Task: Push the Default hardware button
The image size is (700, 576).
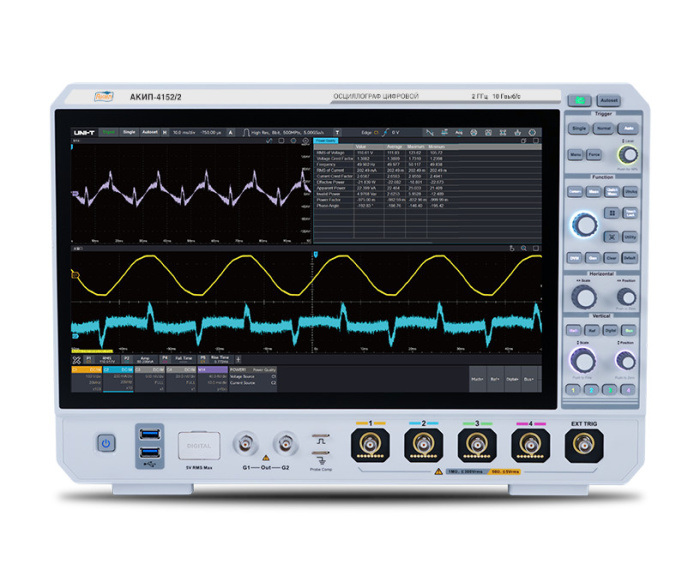Action: pos(629,258)
